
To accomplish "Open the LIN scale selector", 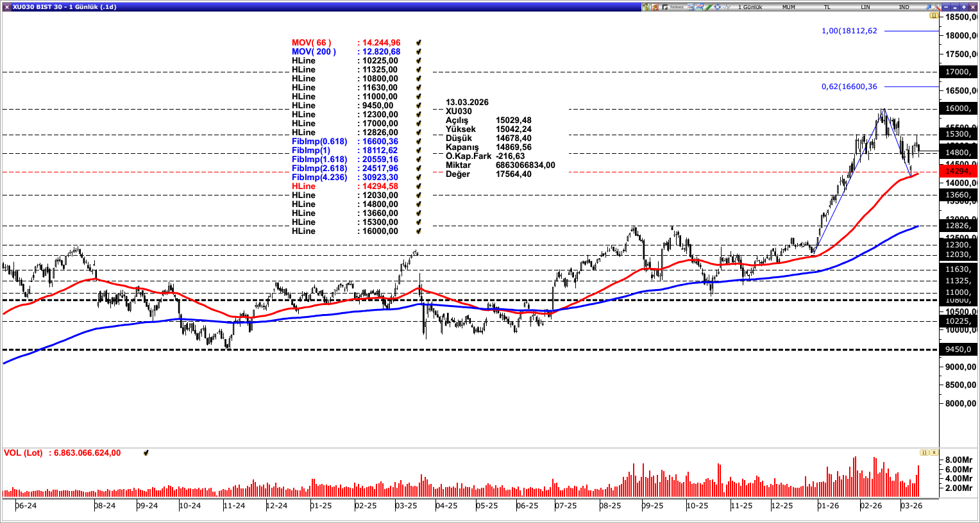I will click(x=865, y=7).
